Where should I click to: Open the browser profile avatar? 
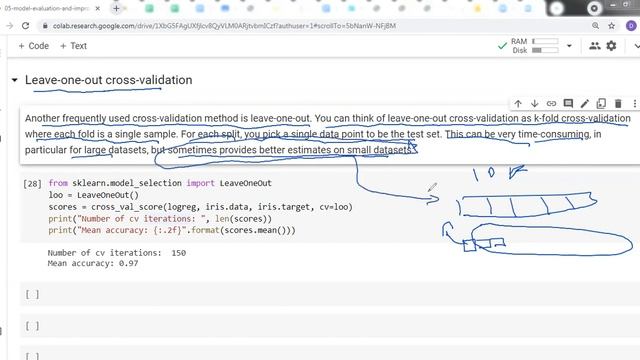[631, 26]
